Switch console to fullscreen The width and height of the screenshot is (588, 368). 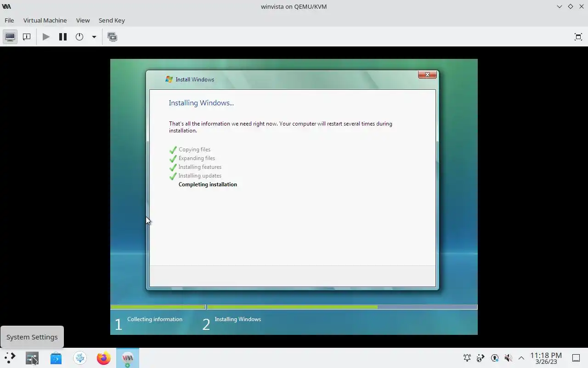578,37
